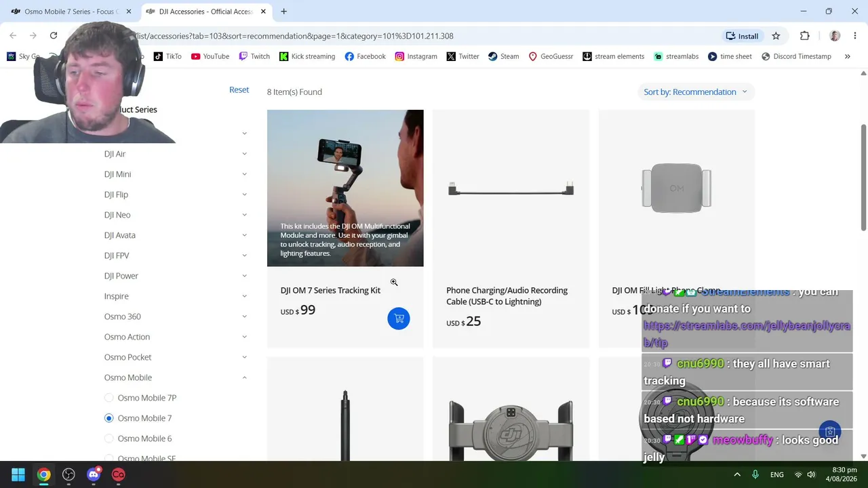Image resolution: width=868 pixels, height=488 pixels.
Task: Open the Kick streaming bookmark
Action: pos(307,56)
